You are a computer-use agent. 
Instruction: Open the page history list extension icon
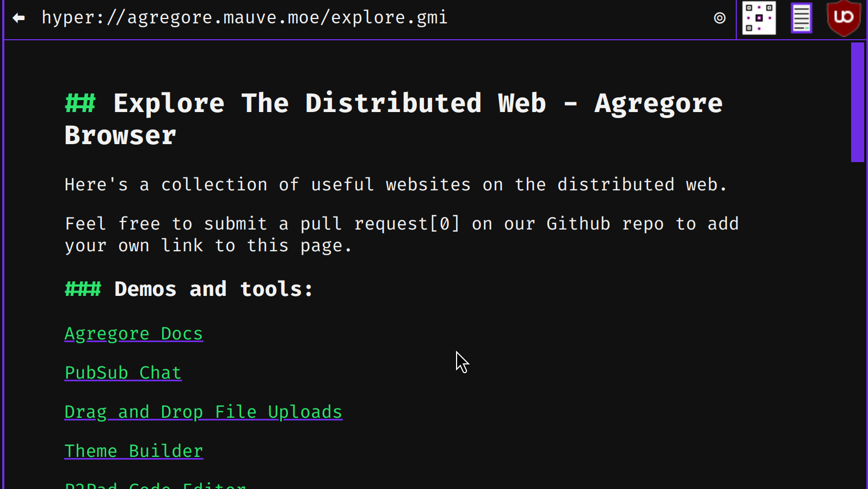point(801,18)
